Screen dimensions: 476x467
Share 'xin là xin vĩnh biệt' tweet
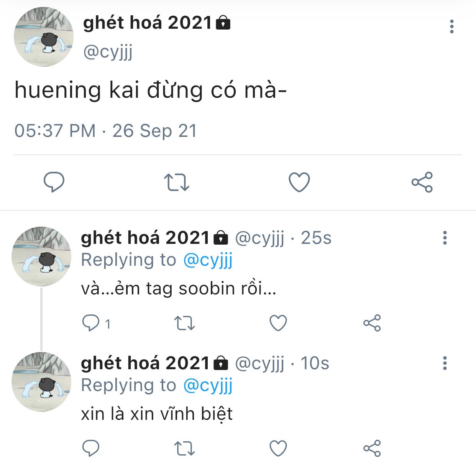tap(372, 448)
